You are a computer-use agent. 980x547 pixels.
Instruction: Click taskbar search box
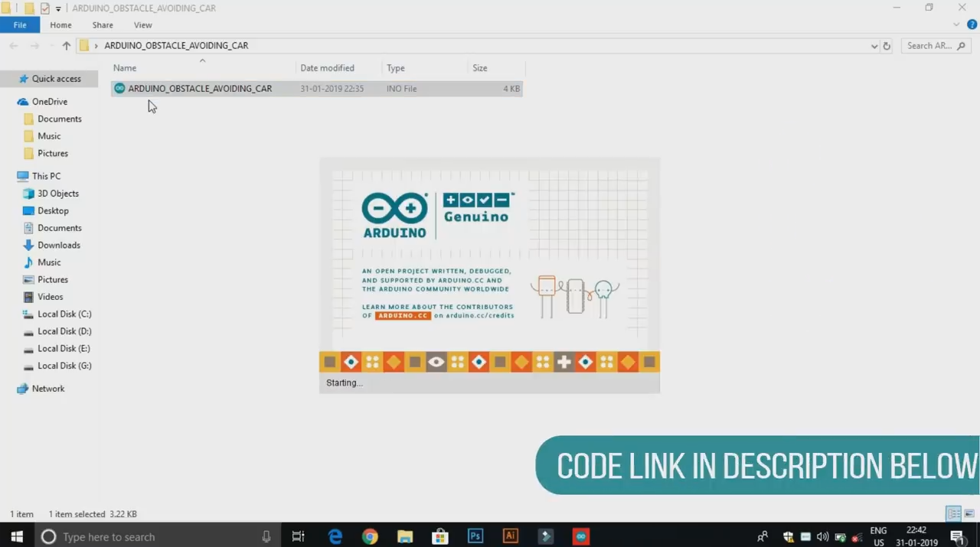pos(158,536)
